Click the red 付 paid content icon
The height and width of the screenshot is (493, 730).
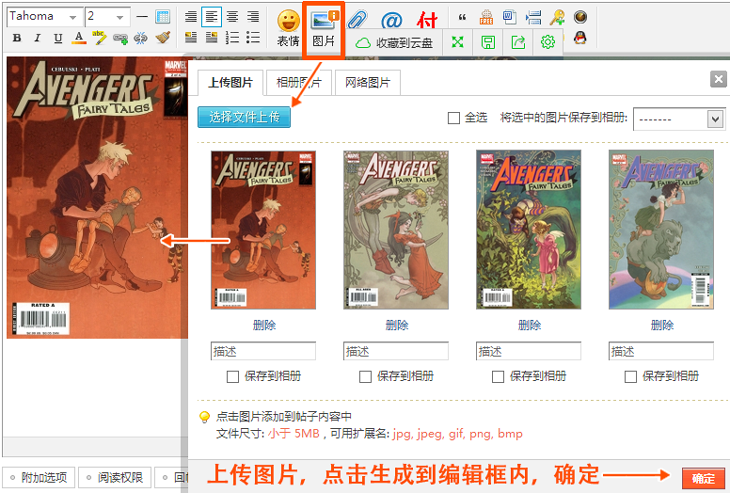[x=427, y=20]
